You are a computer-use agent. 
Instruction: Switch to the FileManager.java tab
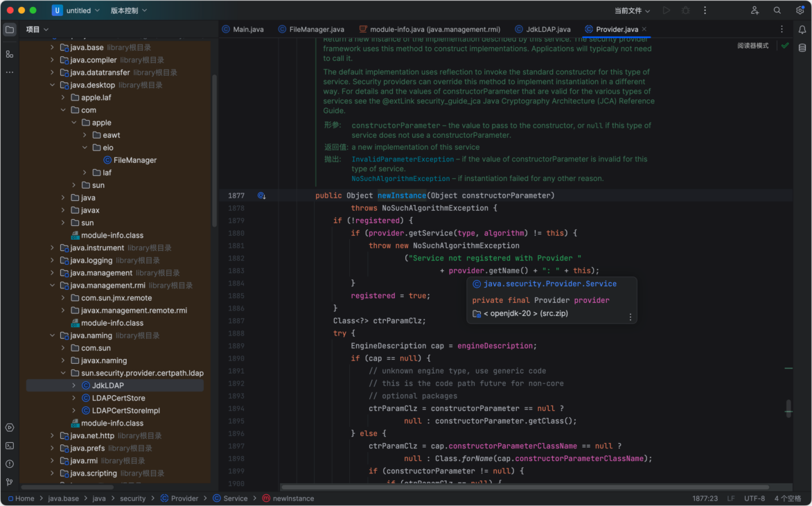coord(311,30)
